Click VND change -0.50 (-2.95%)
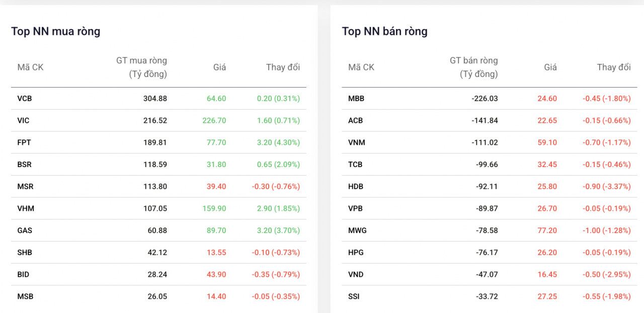Screen dimensions: 644x313 [607, 274]
